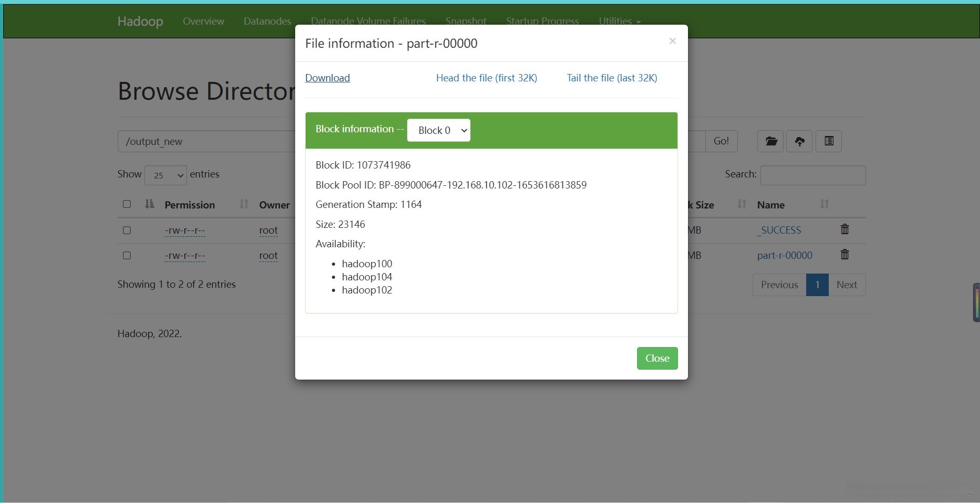980x503 pixels.
Task: Click the green Close button
Action: point(657,358)
